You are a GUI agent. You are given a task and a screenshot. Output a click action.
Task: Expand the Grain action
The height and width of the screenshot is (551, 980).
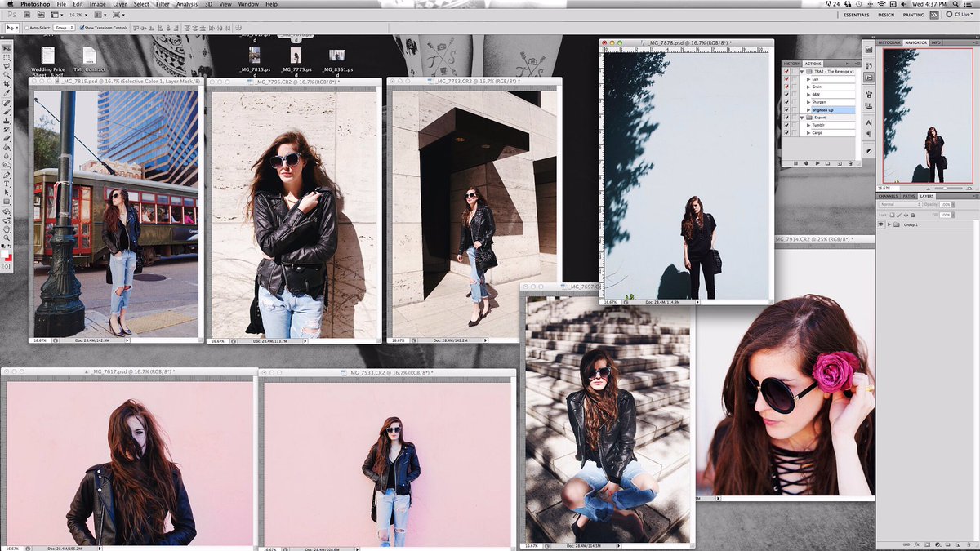tap(808, 87)
